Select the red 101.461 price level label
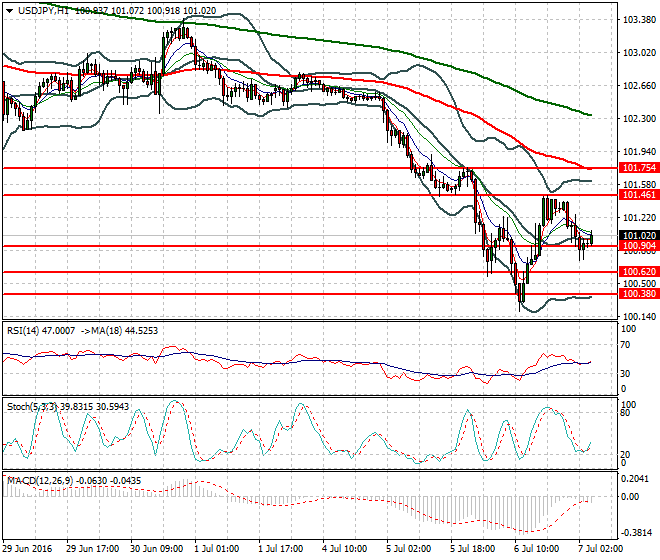 [639, 195]
